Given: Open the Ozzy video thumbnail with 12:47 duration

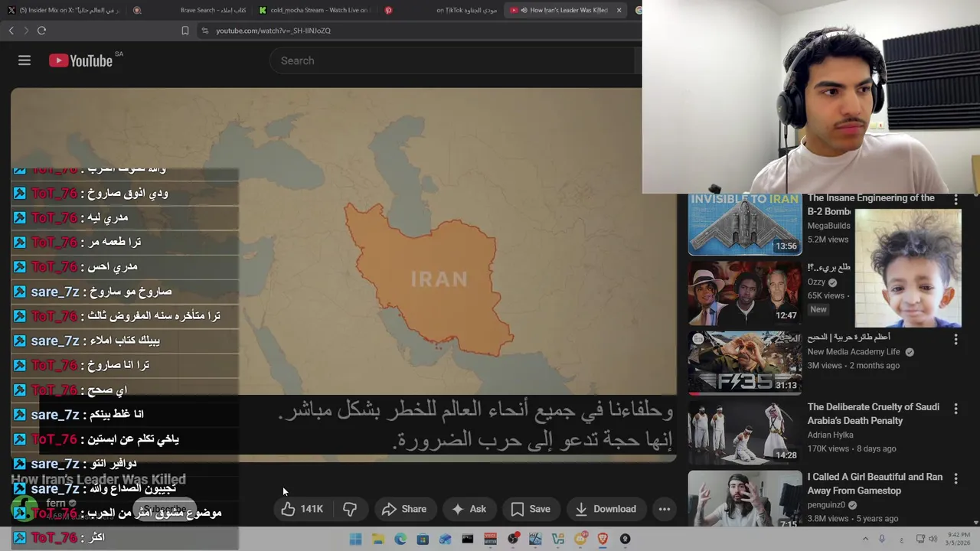Looking at the screenshot, I should (745, 293).
